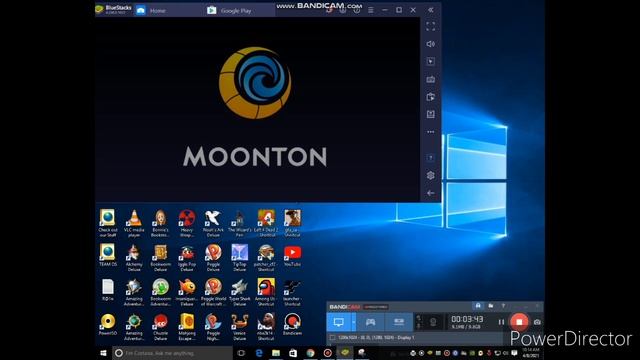The height and width of the screenshot is (360, 640).
Task: Click Bandicam recording area display text
Action: coord(376,338)
